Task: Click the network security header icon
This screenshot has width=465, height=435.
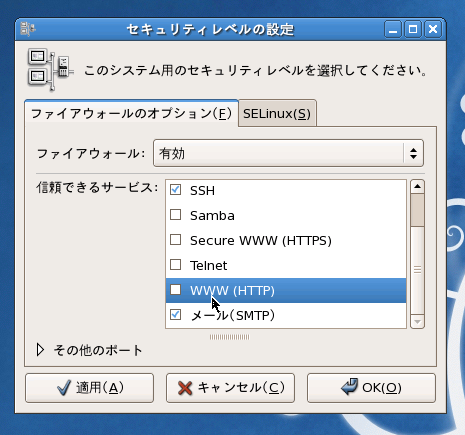Action: coord(50,70)
